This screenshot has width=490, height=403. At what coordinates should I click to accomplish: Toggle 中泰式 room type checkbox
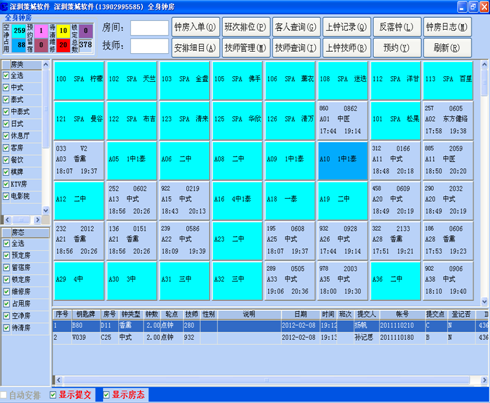(6, 112)
